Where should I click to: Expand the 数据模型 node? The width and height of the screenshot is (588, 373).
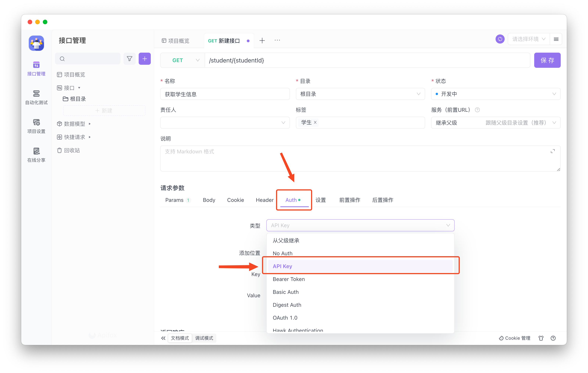90,124
